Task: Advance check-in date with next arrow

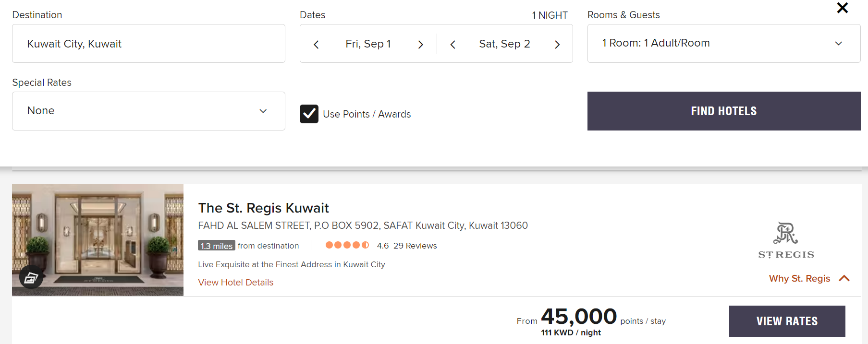Action: tap(421, 45)
